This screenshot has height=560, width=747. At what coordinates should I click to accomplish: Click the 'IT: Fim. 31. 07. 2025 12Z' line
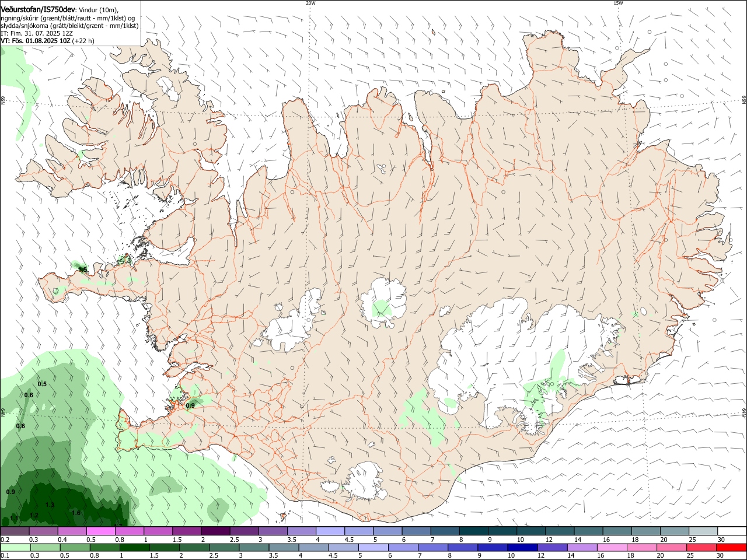tap(37, 33)
